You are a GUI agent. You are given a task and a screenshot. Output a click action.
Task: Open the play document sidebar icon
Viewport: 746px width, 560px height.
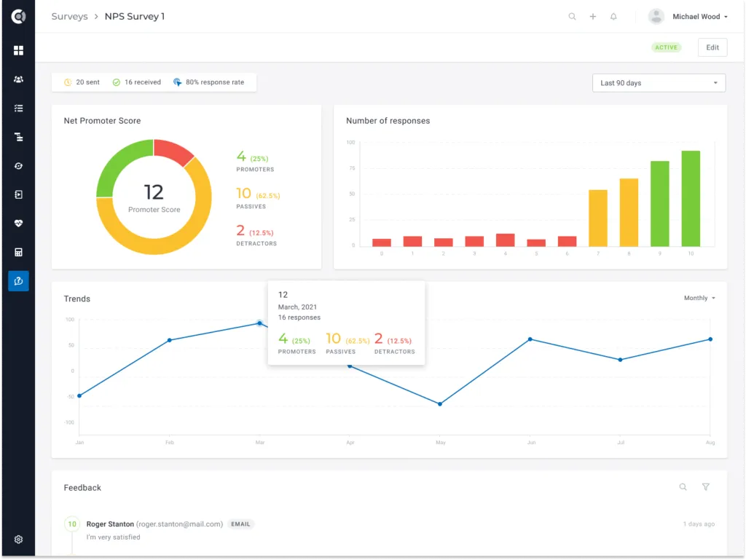click(x=18, y=194)
